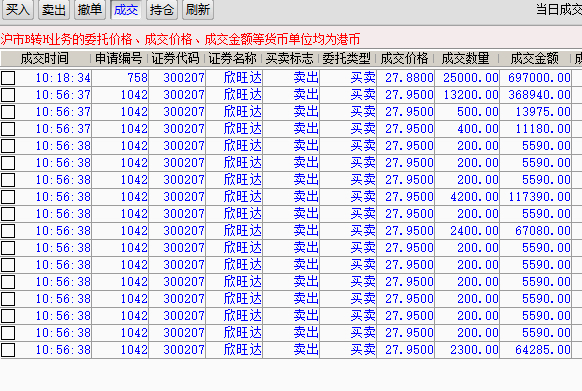Click the 委托类型 column header
Screen dimensions: 582x391
pos(347,58)
